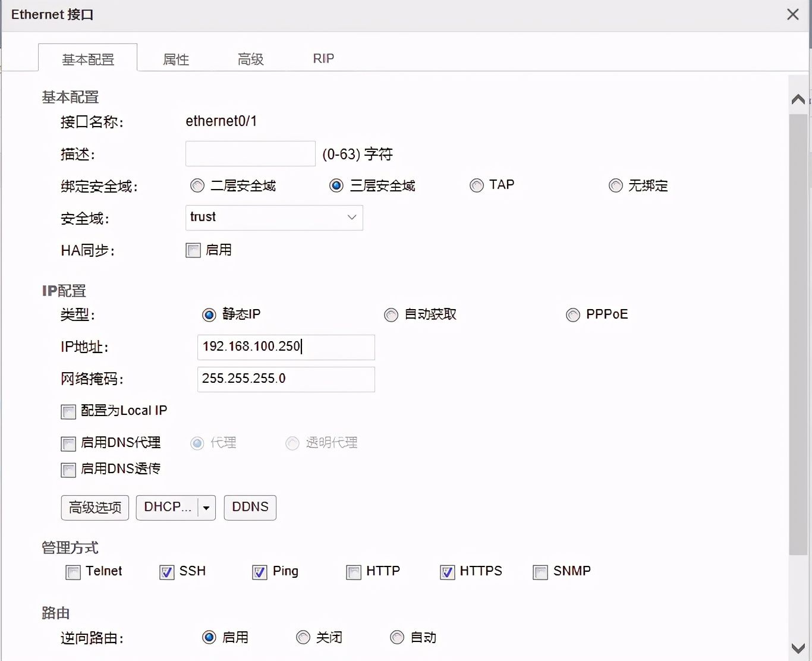
Task: Click the 描述 description input field
Action: point(250,154)
